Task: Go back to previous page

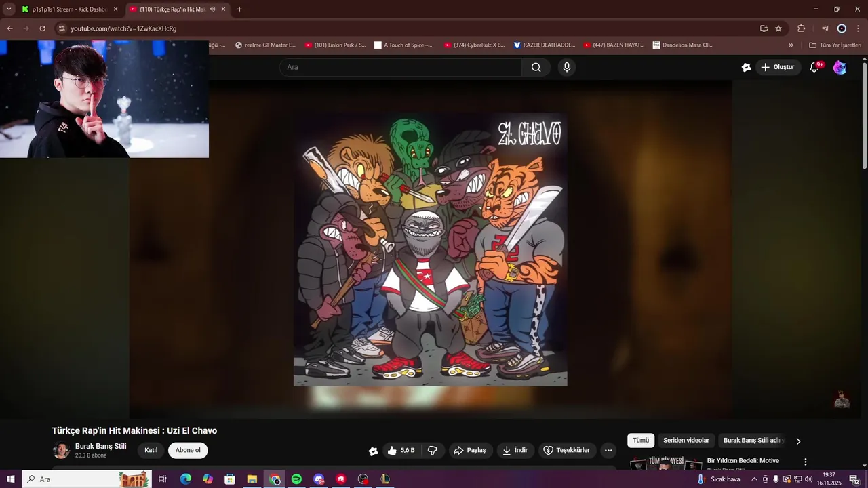Action: click(9, 28)
